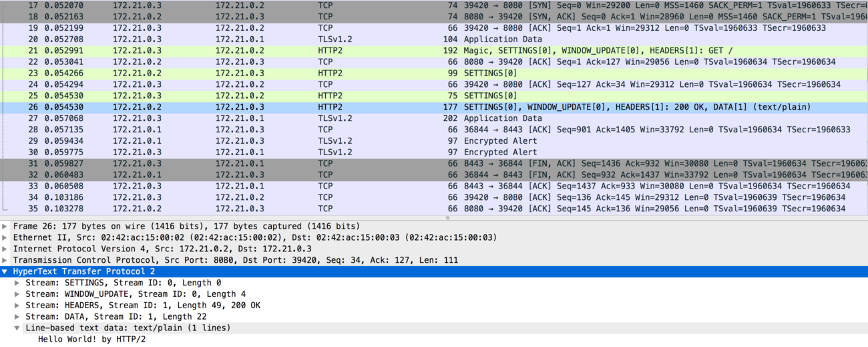
Task: Select packet 31 FIN, ACK row
Action: 434,164
